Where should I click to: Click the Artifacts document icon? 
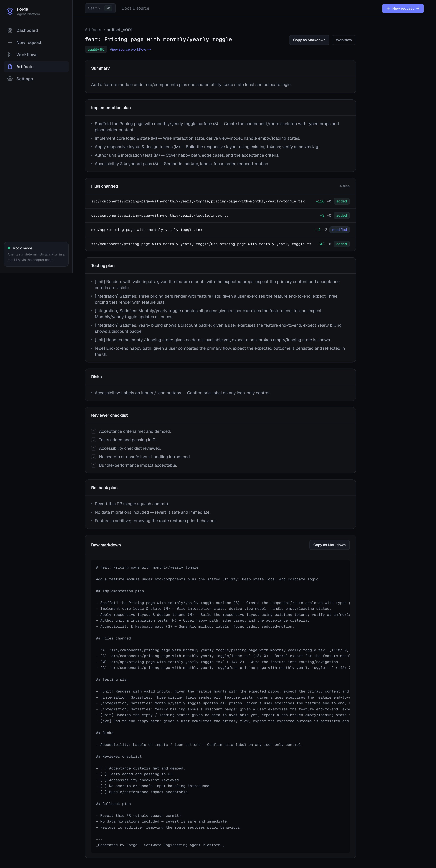point(10,67)
